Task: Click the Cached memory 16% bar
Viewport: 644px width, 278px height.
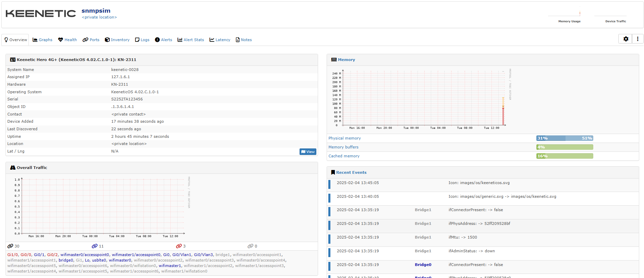Action: click(564, 156)
